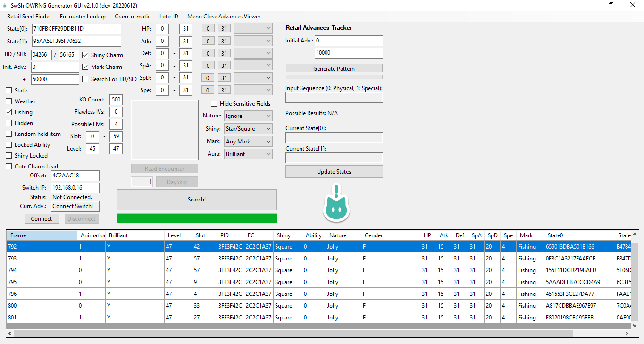Screen dimensions: 644x344
Task: Check Hide Sensitive Fields
Action: point(214,104)
